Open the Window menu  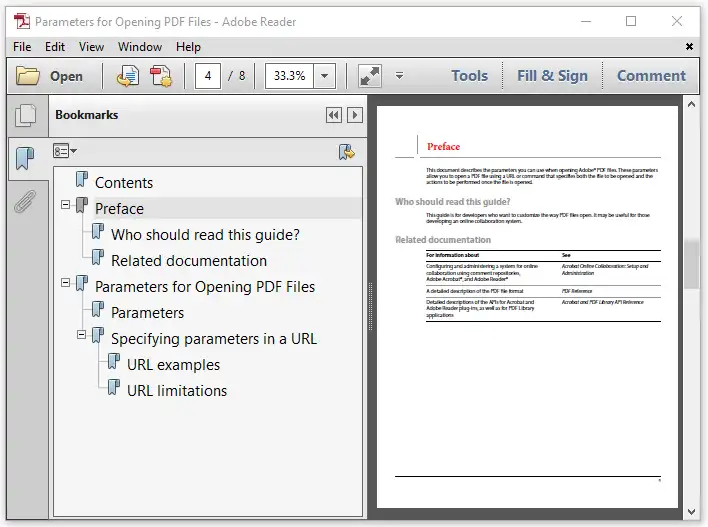coord(140,47)
